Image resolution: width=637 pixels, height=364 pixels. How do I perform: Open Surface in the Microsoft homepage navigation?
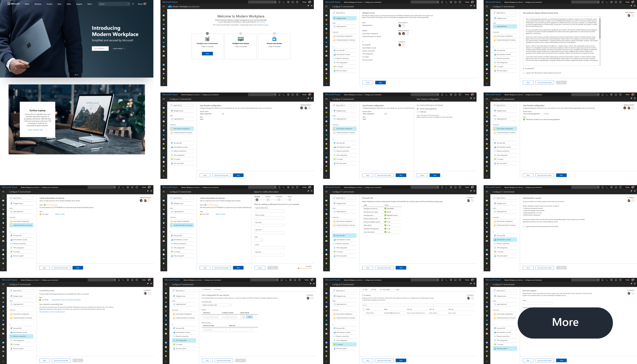(49, 4)
